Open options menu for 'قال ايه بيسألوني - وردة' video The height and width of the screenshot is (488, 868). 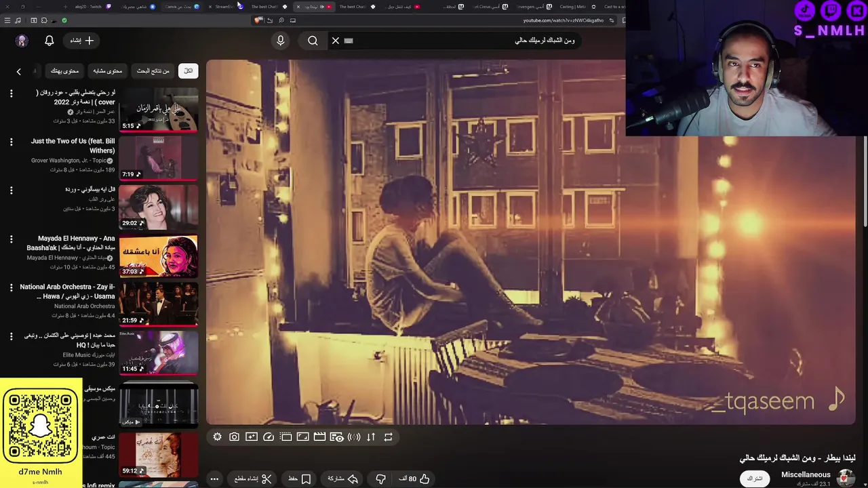click(x=11, y=190)
